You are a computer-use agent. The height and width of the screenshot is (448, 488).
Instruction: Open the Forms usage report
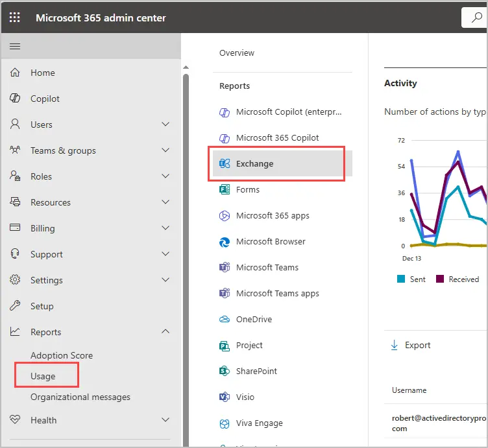[x=248, y=190]
